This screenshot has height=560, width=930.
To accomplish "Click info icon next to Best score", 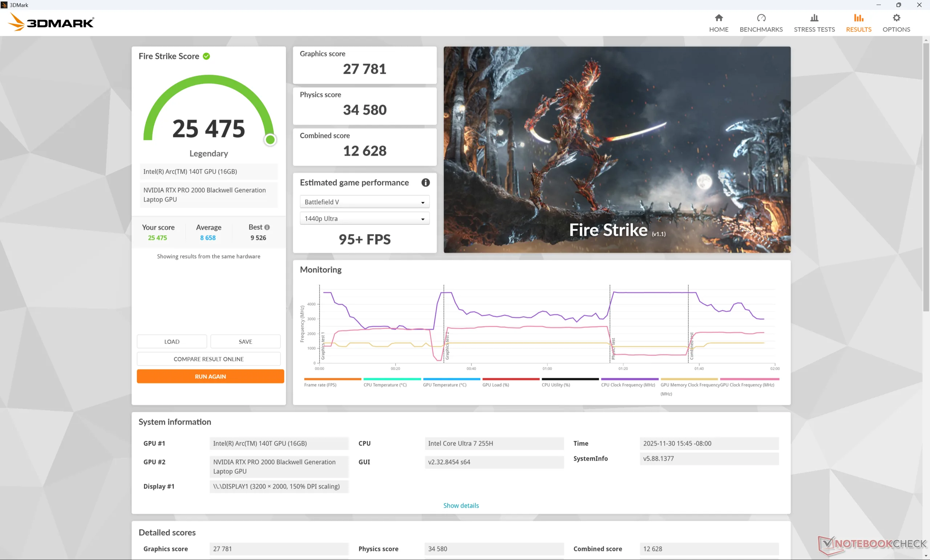I will pyautogui.click(x=267, y=227).
